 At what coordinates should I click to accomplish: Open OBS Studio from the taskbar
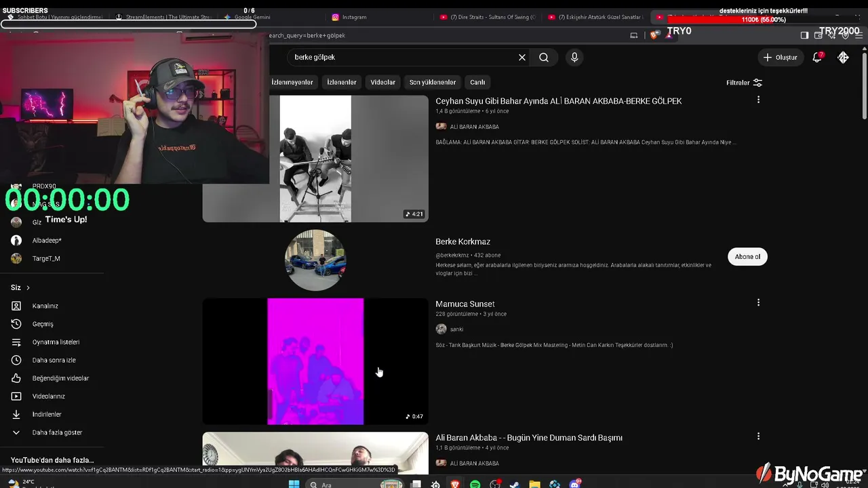[495, 485]
